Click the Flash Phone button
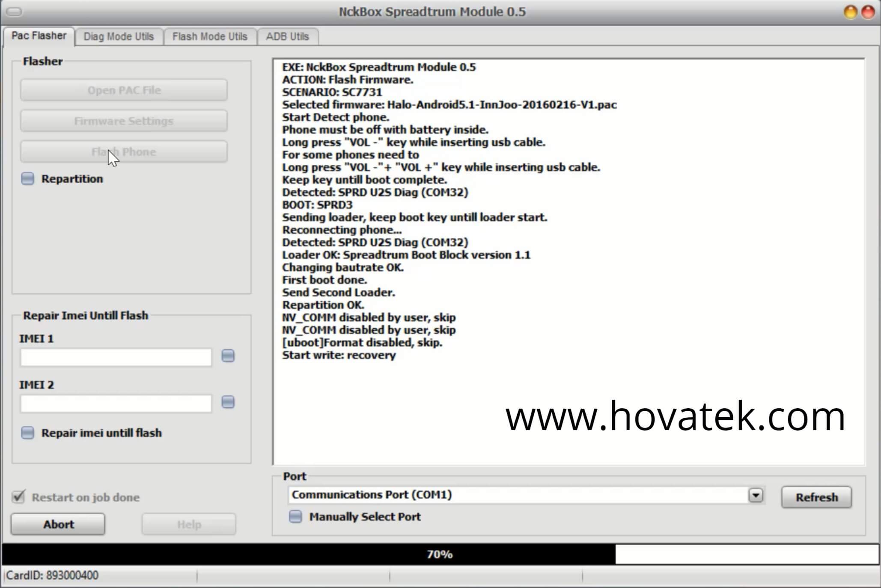881x588 pixels. [x=124, y=152]
